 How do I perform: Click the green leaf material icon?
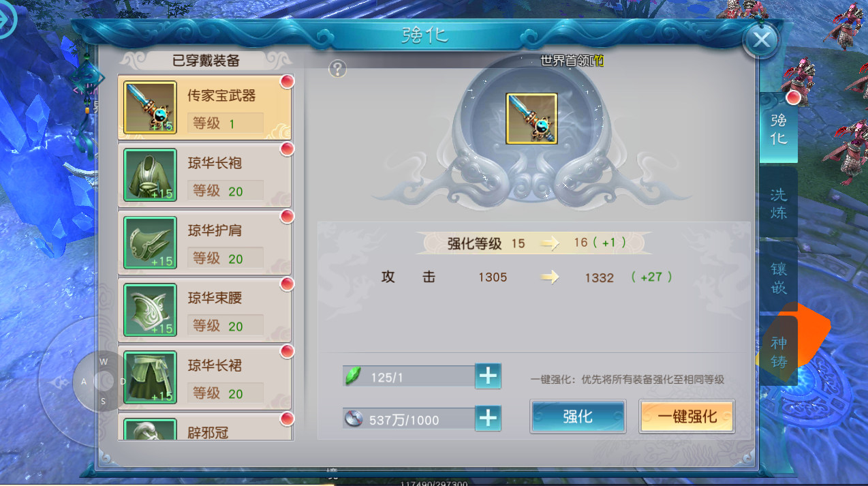tap(353, 376)
